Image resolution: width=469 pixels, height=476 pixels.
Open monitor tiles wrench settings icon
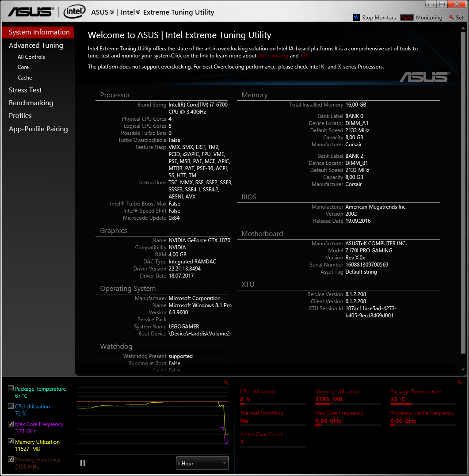coord(460,382)
